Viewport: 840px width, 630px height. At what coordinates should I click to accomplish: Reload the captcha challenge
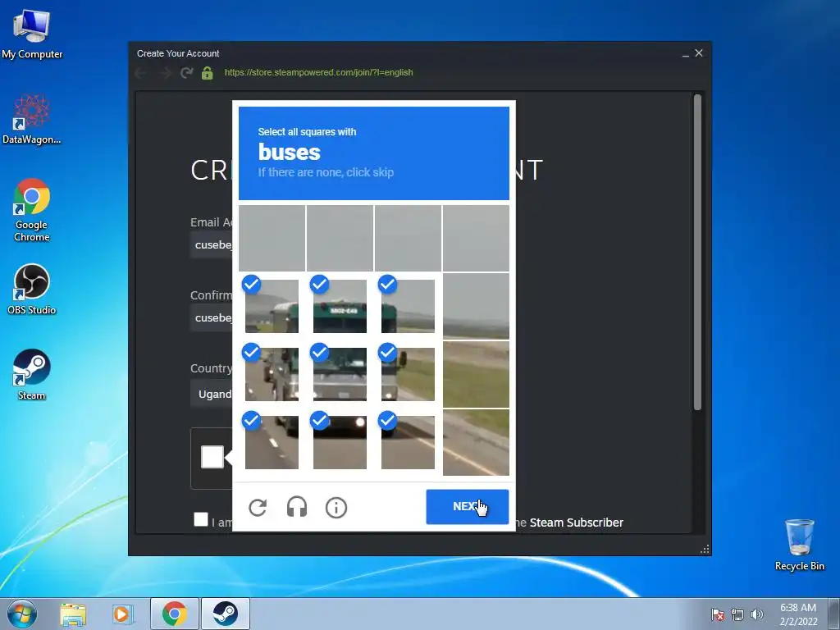click(258, 507)
